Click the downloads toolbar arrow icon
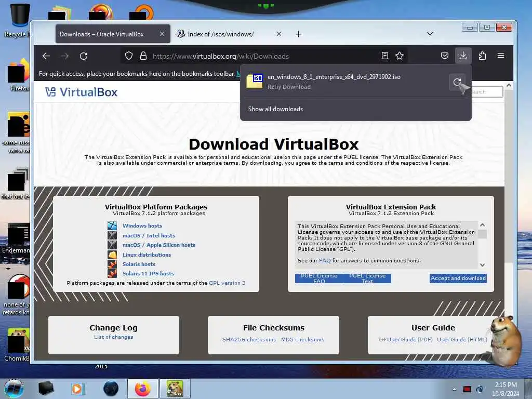 463,56
